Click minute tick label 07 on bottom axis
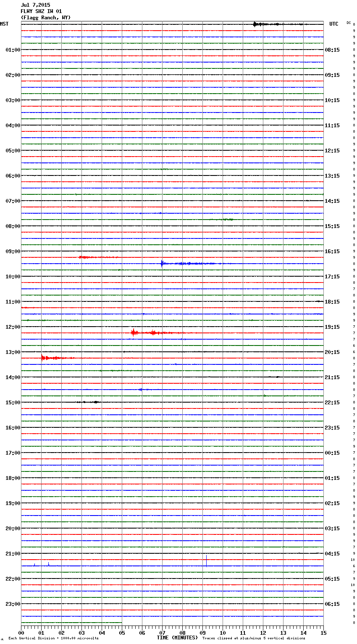The width and height of the screenshot is (357, 644). click(162, 633)
